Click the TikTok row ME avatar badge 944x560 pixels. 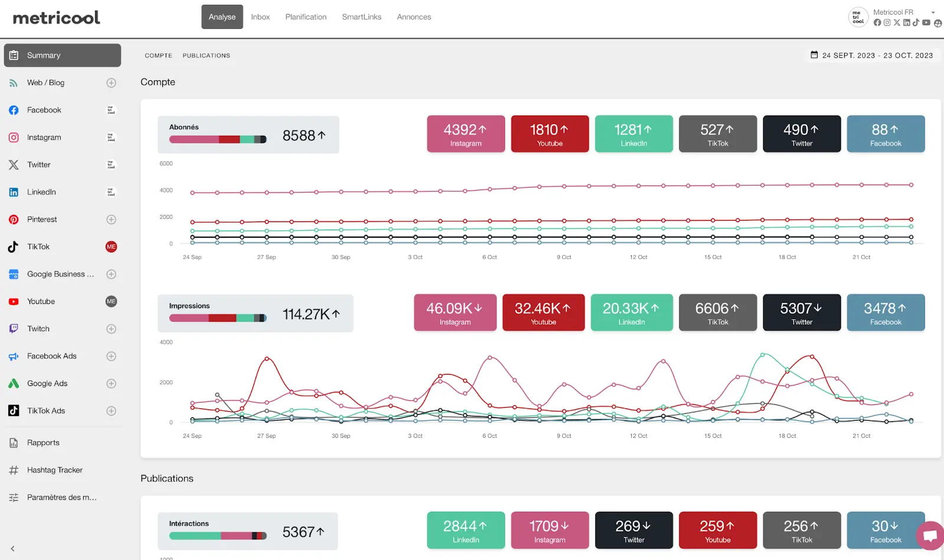tap(111, 247)
